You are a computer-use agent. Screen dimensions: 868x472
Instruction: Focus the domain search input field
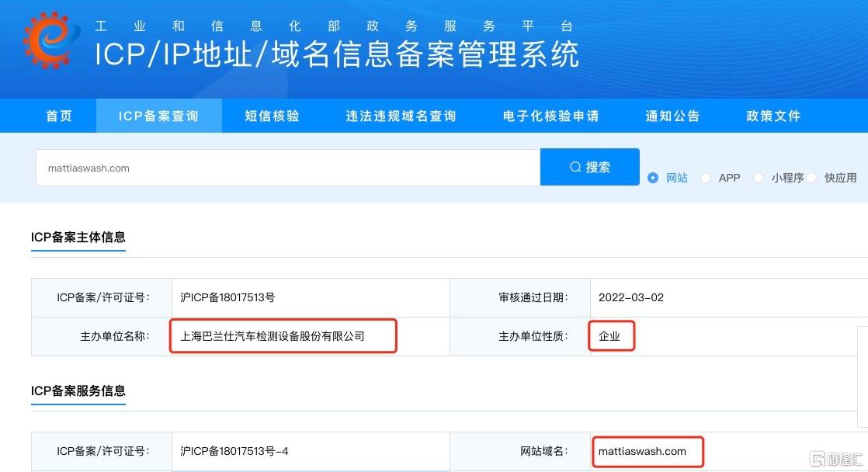(288, 168)
